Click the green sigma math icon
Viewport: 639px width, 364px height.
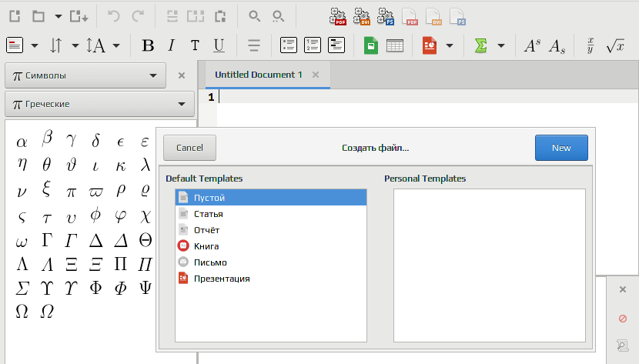481,45
